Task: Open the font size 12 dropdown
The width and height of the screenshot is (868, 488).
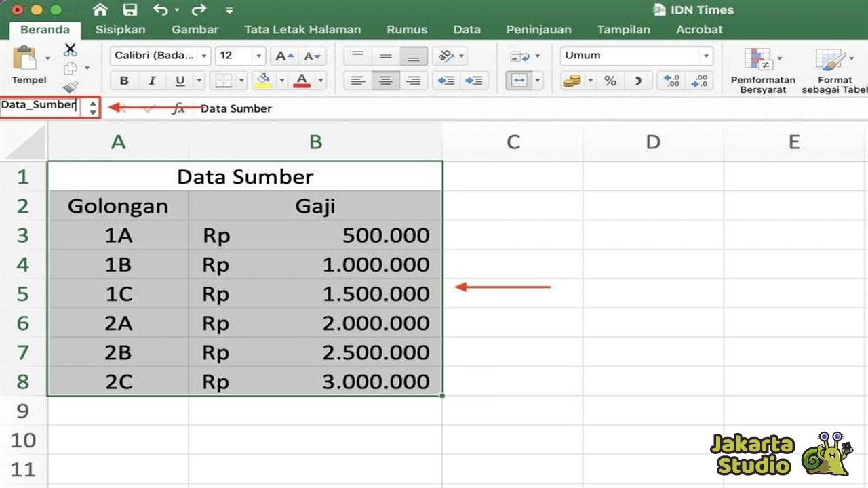Action: (x=258, y=56)
